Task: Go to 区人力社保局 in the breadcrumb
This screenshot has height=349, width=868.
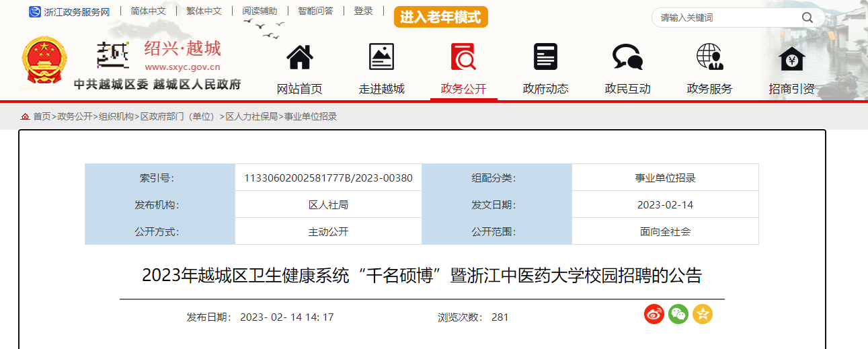Action: [251, 117]
